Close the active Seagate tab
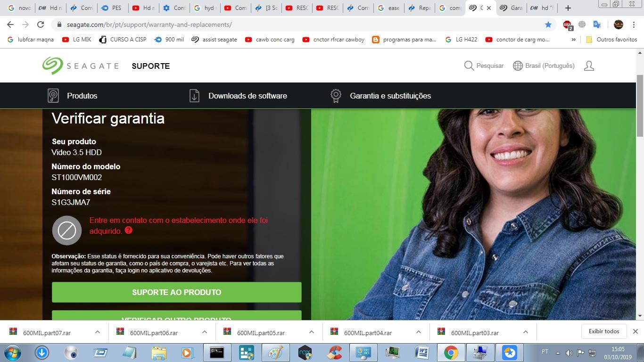Screen dimensions: 644x362 pos(489,8)
